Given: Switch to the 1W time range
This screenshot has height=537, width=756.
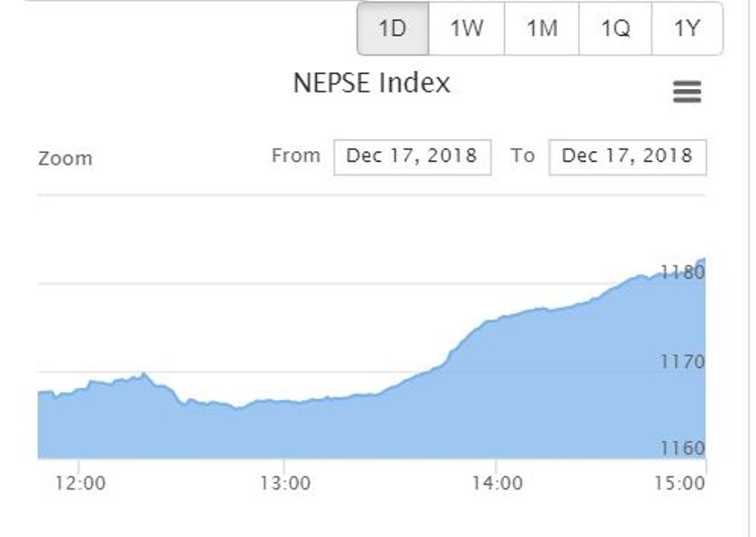Looking at the screenshot, I should click(466, 29).
